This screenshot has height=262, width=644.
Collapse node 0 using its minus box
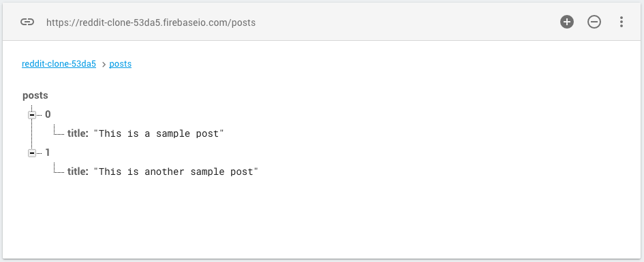tap(32, 115)
